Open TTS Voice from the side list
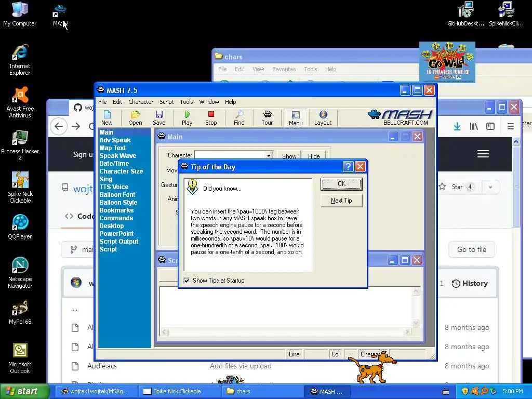Screen dimensions: 532x399 pos(114,187)
